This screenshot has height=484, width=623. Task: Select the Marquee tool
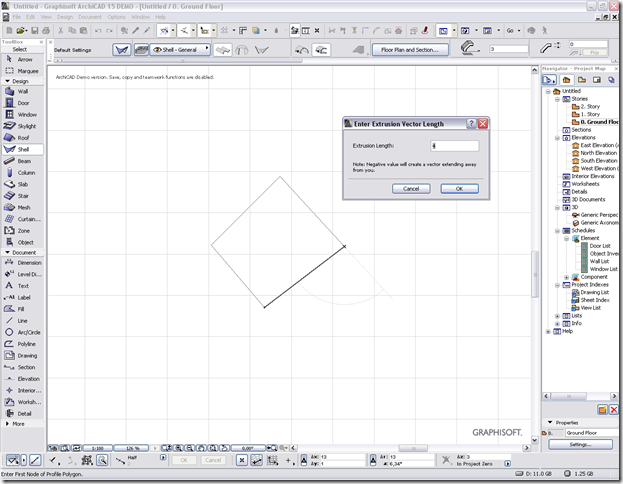22,71
